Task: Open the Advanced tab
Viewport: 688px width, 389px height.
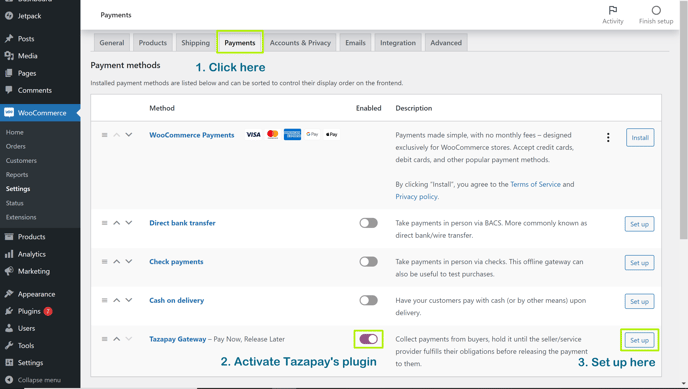Action: (x=446, y=43)
